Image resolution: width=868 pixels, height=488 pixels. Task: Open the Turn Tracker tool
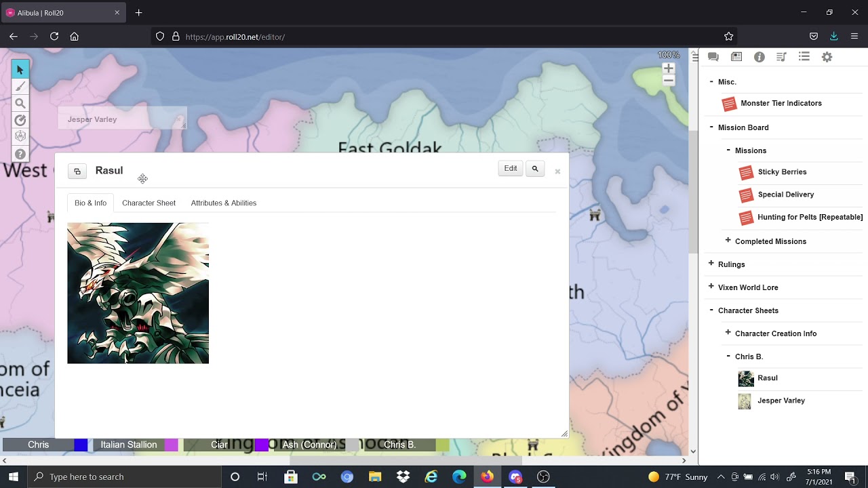[20, 121]
